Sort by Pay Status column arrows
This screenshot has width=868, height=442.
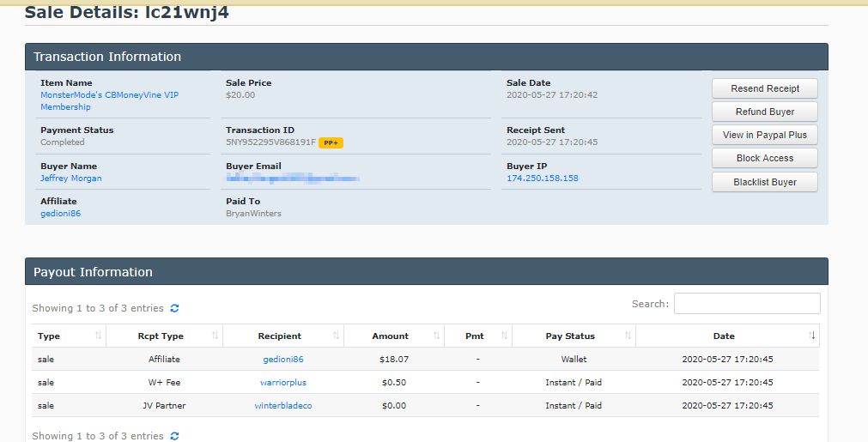(628, 336)
